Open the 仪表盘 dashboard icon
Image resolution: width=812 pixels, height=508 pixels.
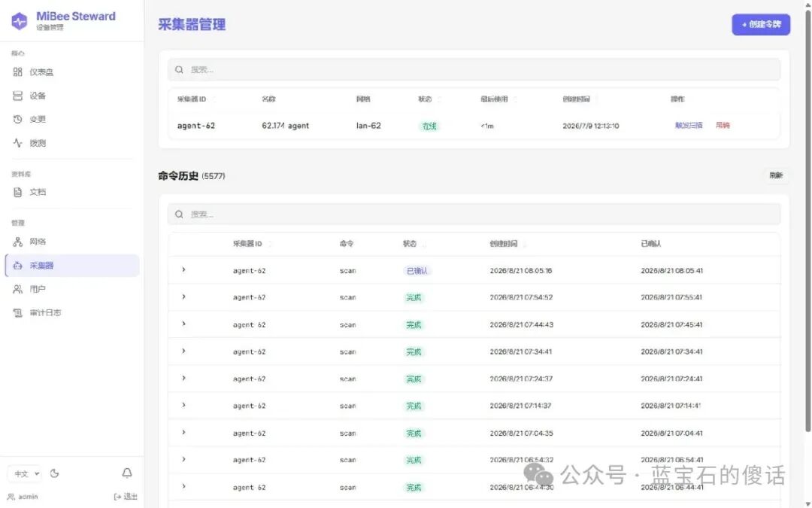17,72
